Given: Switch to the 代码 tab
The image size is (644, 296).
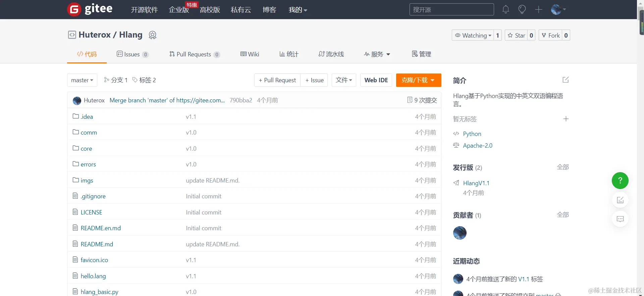Looking at the screenshot, I should pyautogui.click(x=87, y=54).
